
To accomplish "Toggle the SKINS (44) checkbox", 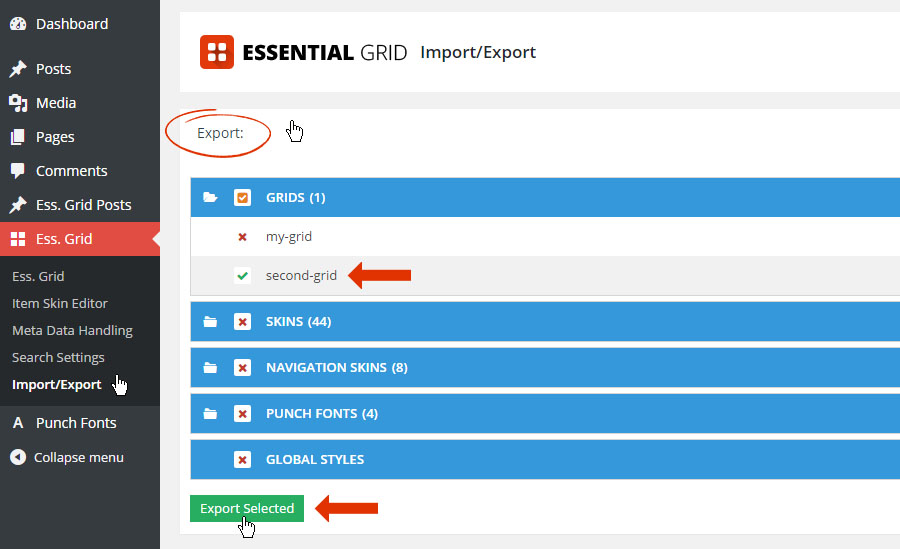I will 242,322.
